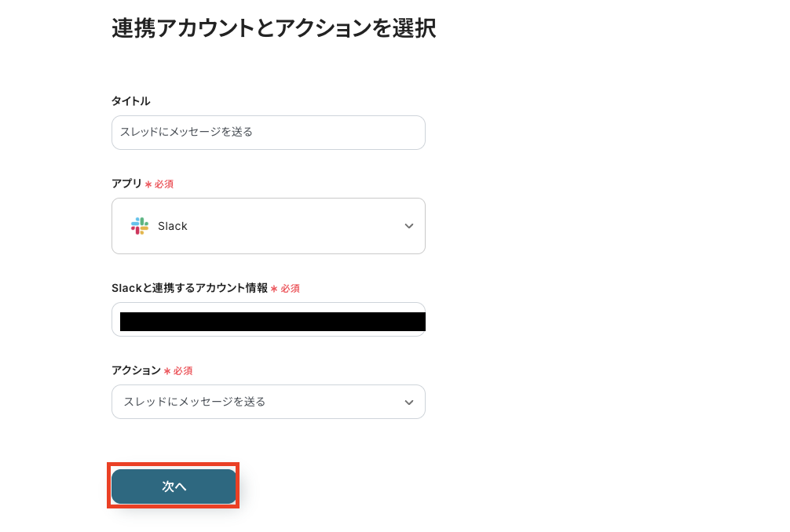This screenshot has width=790, height=532.
Task: Click the アクション selector labeled スレッドにメッセージを送る
Action: pos(269,402)
